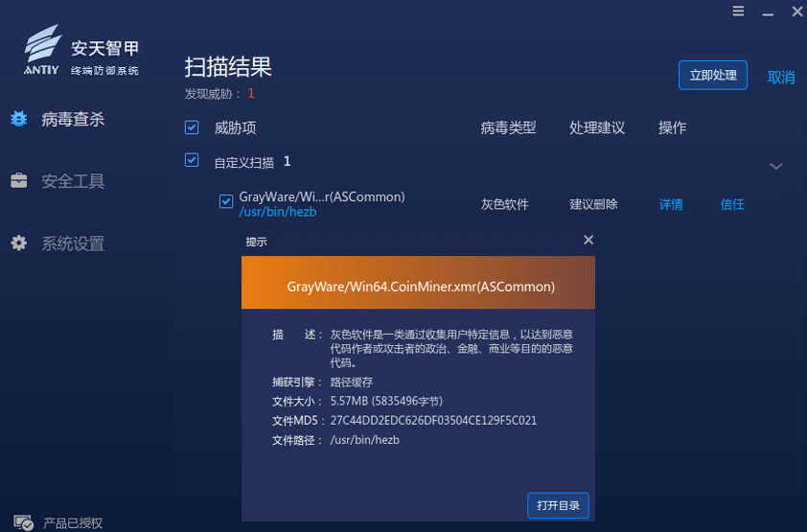
Task: Toggle the 威胁项 select-all checkbox
Action: point(192,127)
